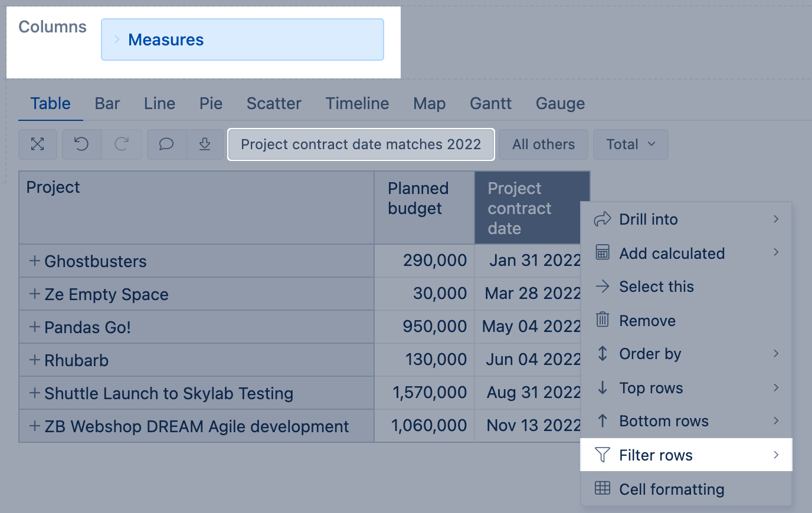Expand the Measures columns chevron

(x=117, y=40)
